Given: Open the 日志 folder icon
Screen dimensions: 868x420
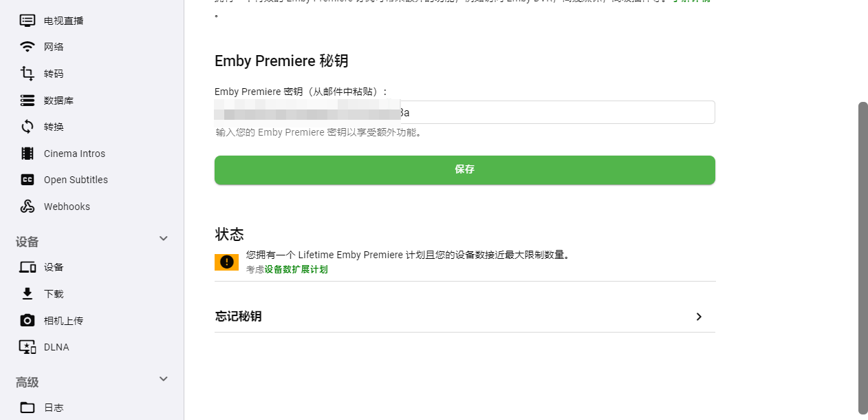Looking at the screenshot, I should pyautogui.click(x=28, y=408).
